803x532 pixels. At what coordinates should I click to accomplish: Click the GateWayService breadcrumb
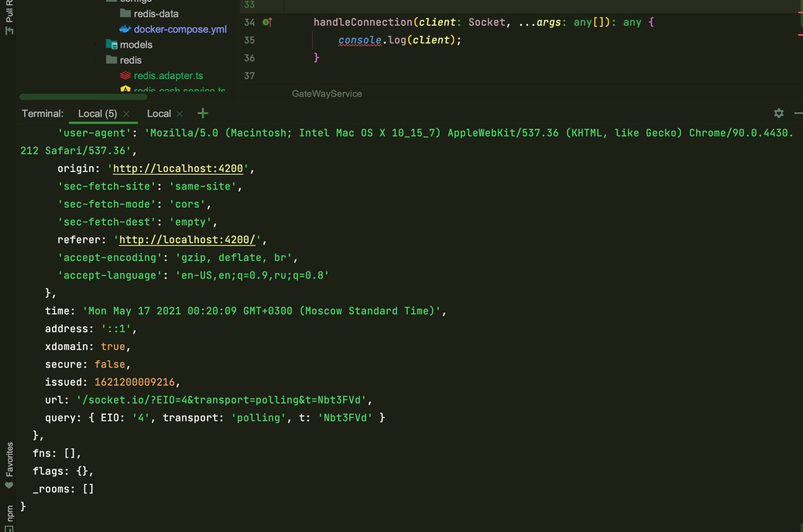click(x=327, y=93)
